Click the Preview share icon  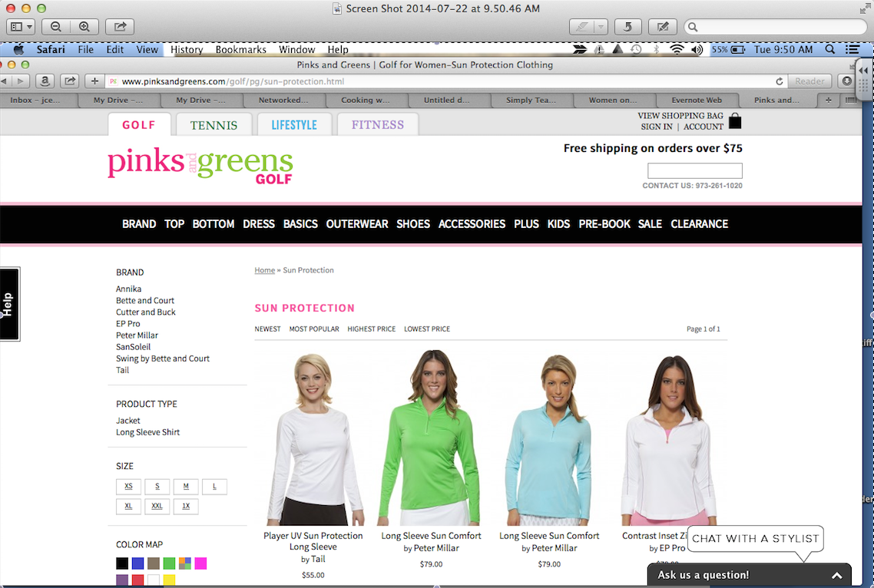[x=120, y=27]
